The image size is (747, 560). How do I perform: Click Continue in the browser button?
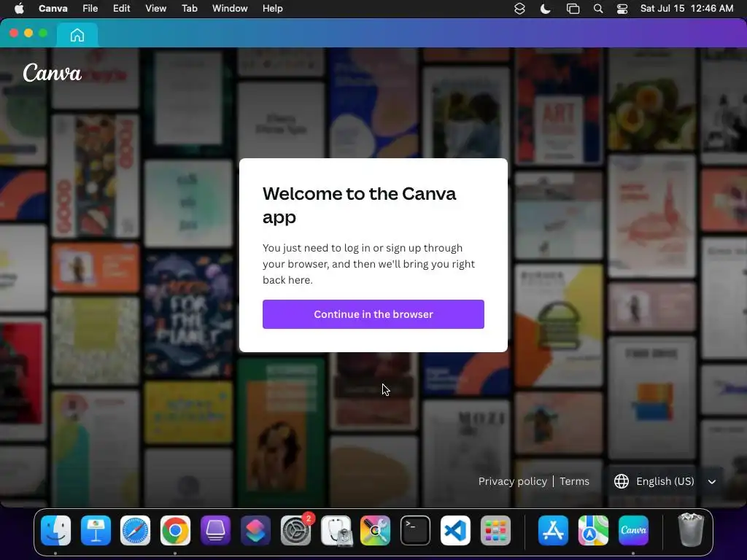pyautogui.click(x=373, y=314)
